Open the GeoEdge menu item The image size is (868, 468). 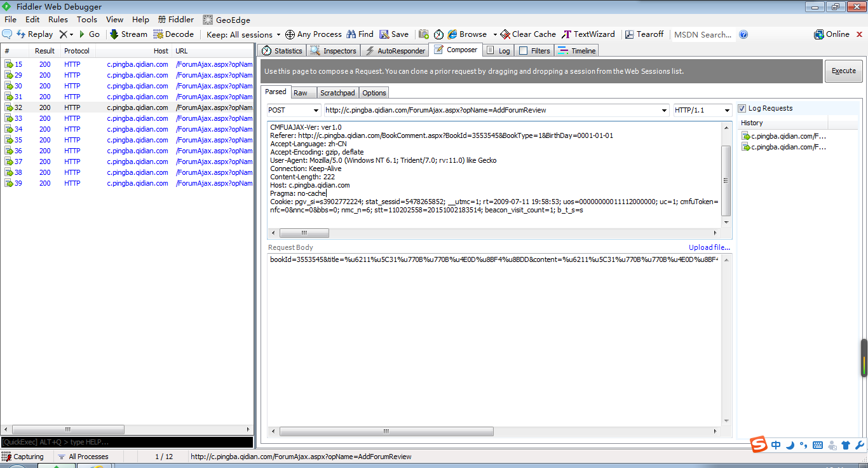(226, 20)
